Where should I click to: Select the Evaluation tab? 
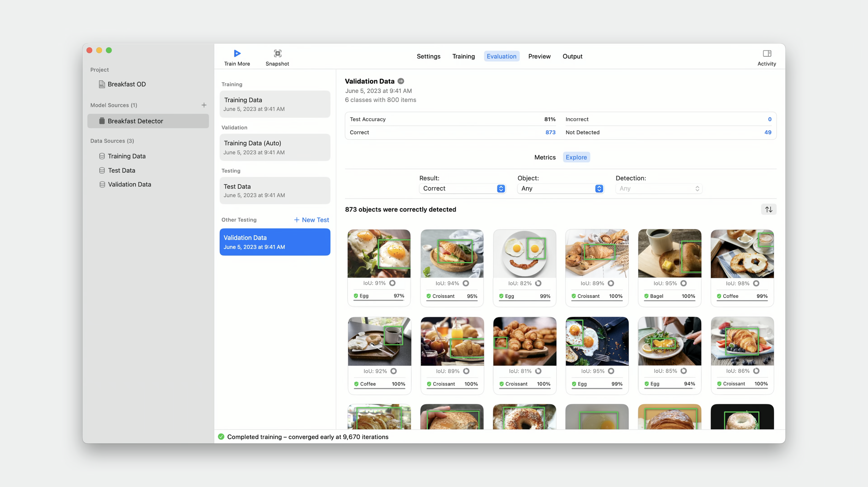pos(501,56)
